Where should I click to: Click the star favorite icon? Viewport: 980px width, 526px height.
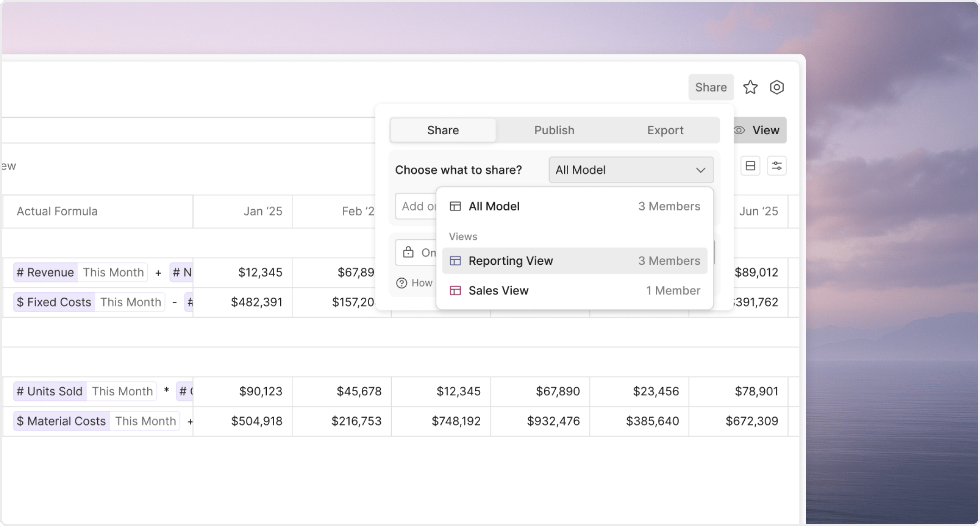click(750, 87)
